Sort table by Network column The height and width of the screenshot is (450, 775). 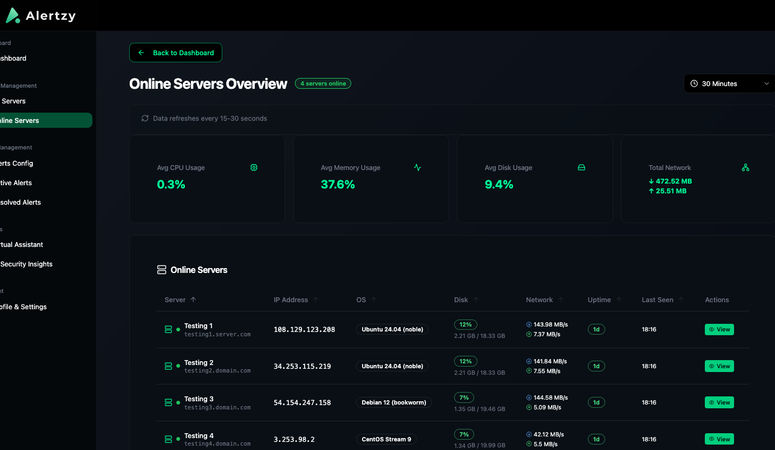544,300
